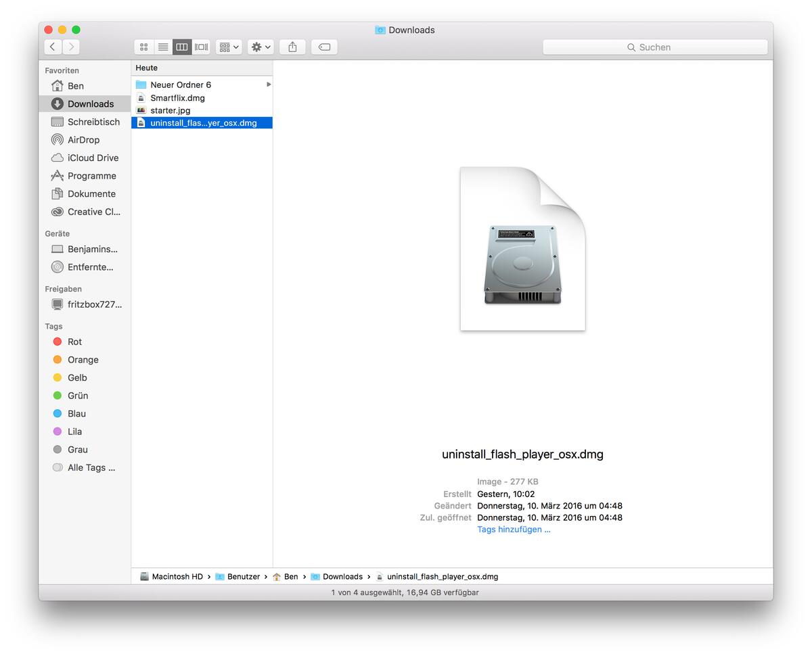The image size is (812, 656).
Task: Click the Share icon in toolbar
Action: click(292, 47)
